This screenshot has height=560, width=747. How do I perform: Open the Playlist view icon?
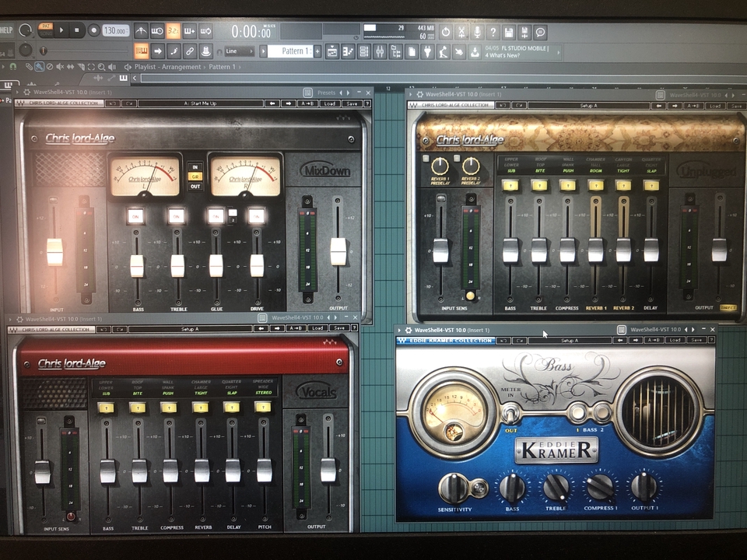coord(332,51)
